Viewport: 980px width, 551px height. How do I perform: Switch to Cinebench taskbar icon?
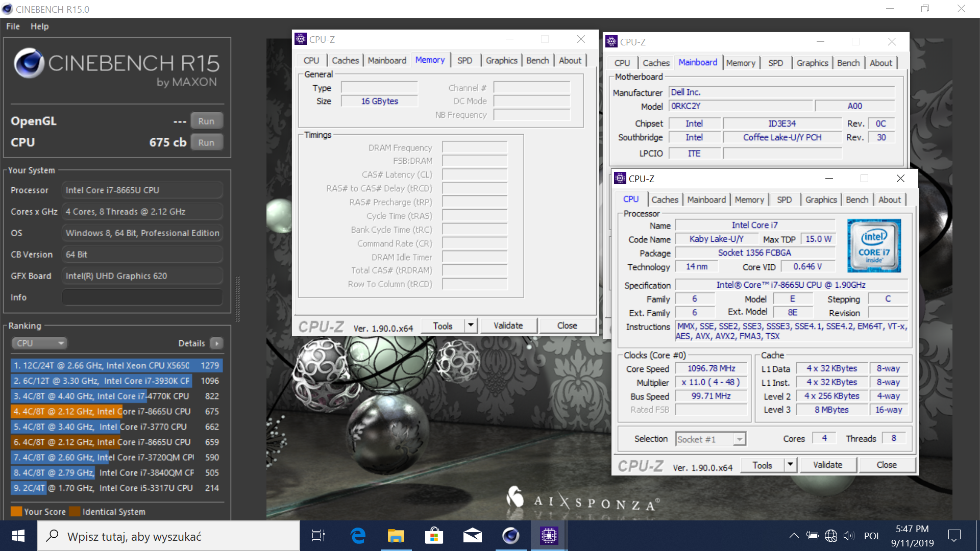(510, 536)
